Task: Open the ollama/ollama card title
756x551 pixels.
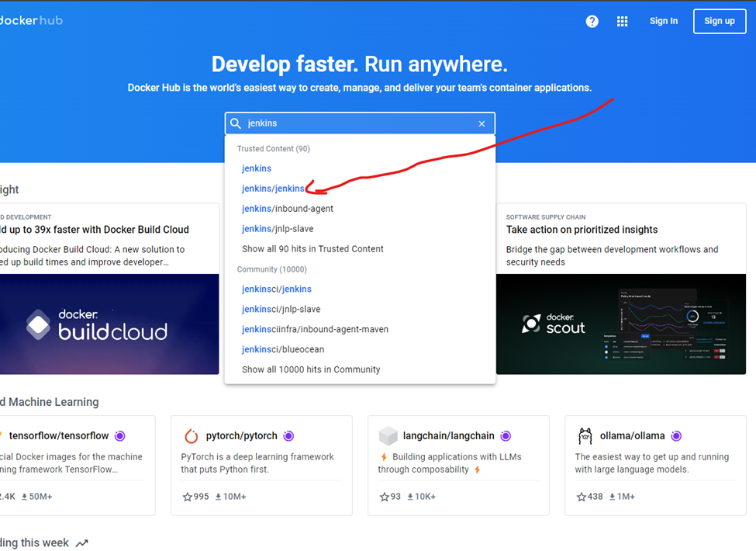Action: pos(632,435)
